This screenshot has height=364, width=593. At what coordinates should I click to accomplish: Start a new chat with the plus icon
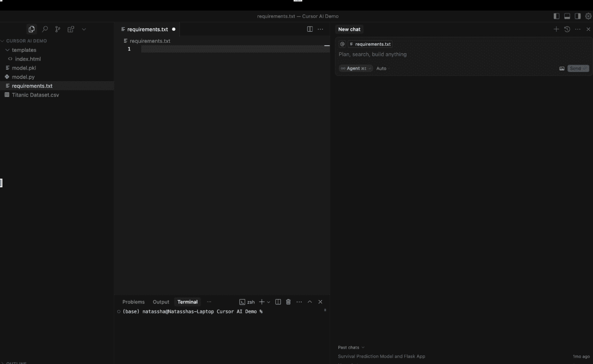(556, 29)
